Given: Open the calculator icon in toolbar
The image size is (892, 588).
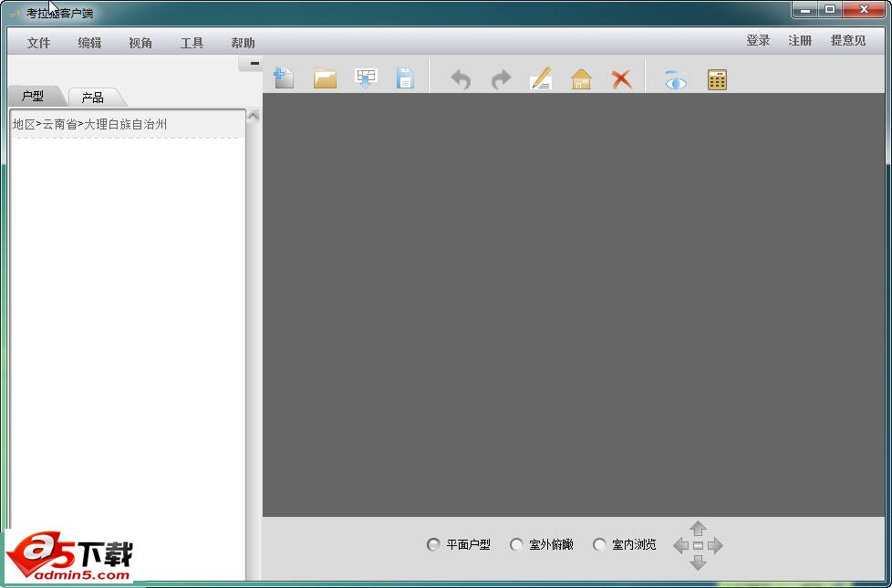Looking at the screenshot, I should (x=717, y=79).
